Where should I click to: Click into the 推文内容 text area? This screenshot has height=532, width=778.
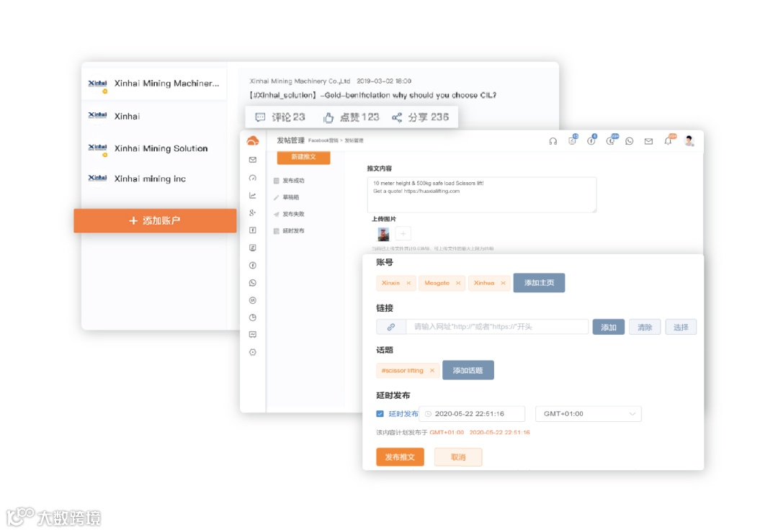coord(482,195)
